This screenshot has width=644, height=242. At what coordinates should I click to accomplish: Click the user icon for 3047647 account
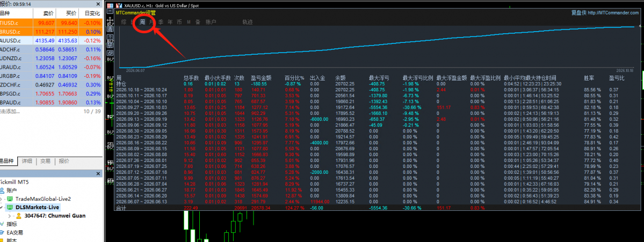point(18,216)
